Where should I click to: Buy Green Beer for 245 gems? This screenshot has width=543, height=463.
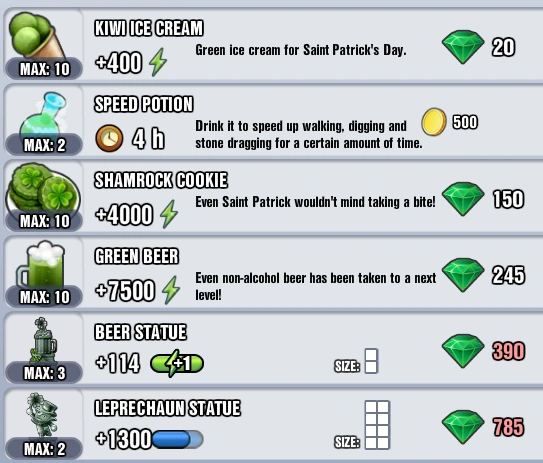point(483,275)
